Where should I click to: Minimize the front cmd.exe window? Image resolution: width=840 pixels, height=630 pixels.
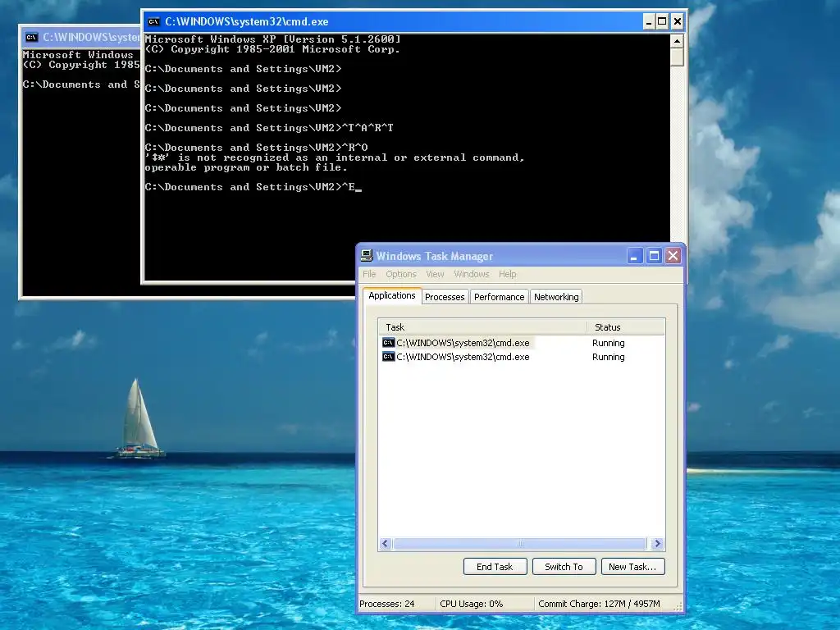coord(649,21)
